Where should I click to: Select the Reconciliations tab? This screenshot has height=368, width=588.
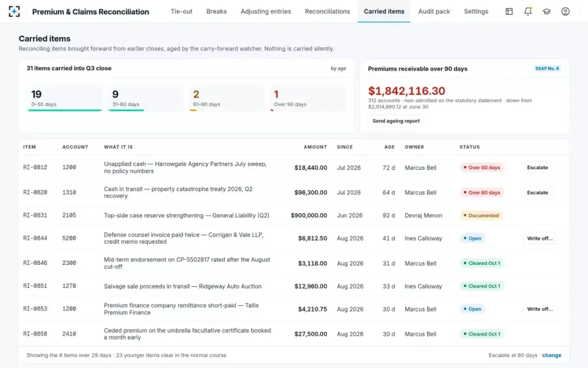327,11
